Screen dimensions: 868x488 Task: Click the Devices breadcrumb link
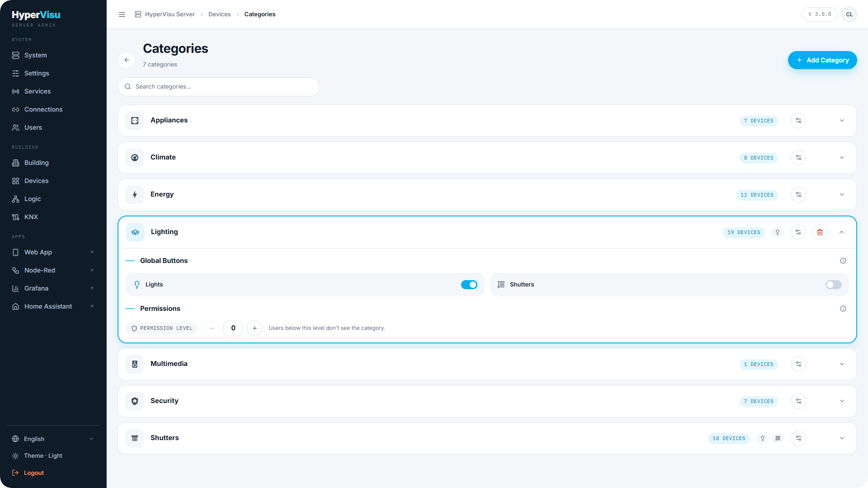219,14
